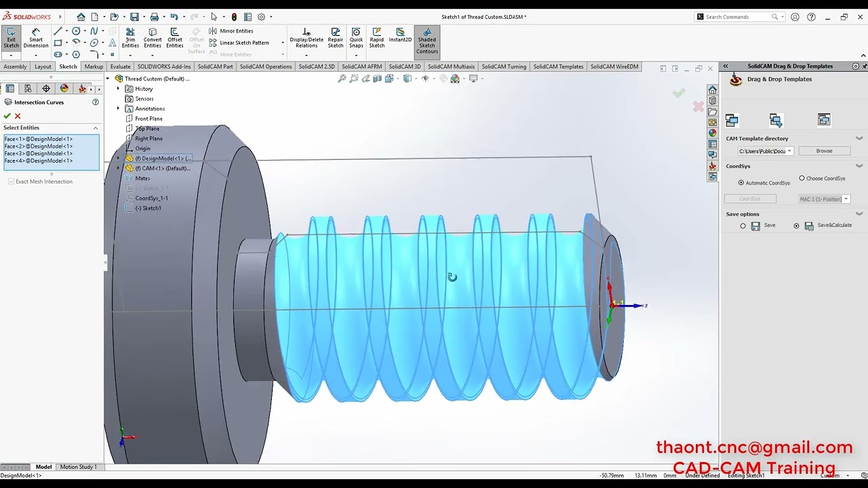Collapse CAM Template directory section

click(x=859, y=138)
